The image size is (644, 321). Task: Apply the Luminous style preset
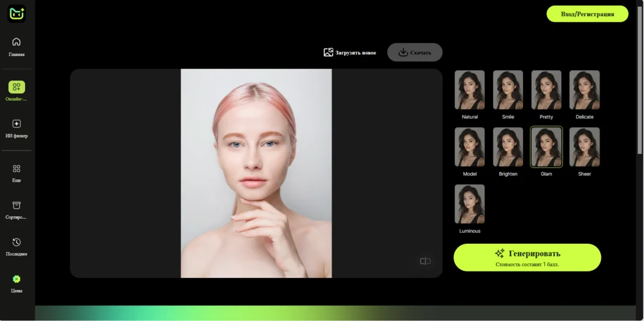(469, 205)
